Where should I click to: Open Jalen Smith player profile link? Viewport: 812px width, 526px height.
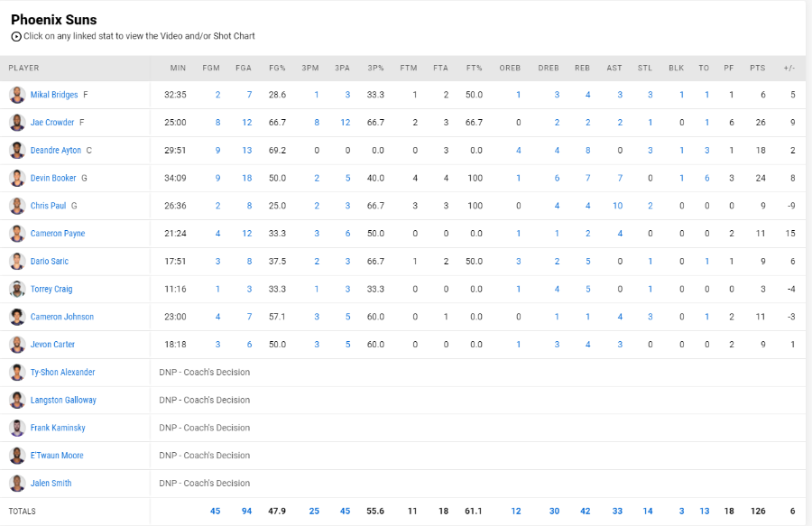click(51, 483)
